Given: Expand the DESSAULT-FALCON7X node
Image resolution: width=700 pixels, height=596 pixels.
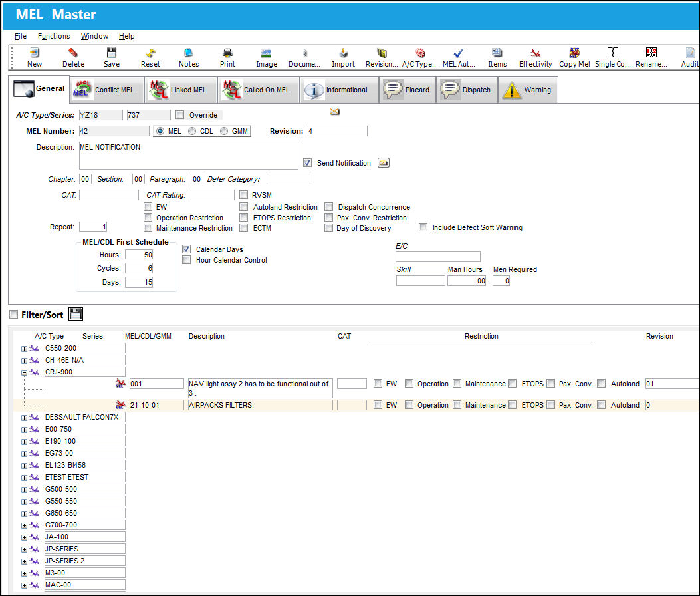Looking at the screenshot, I should point(24,418).
